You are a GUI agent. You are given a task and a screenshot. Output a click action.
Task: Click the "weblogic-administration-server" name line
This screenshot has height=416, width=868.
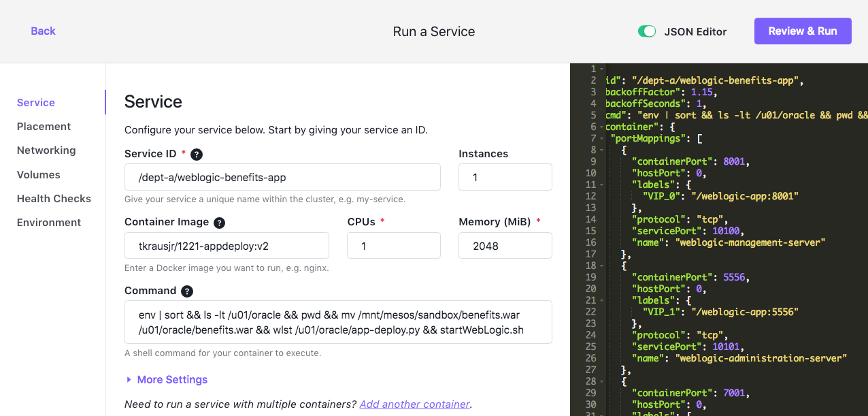[x=739, y=359]
